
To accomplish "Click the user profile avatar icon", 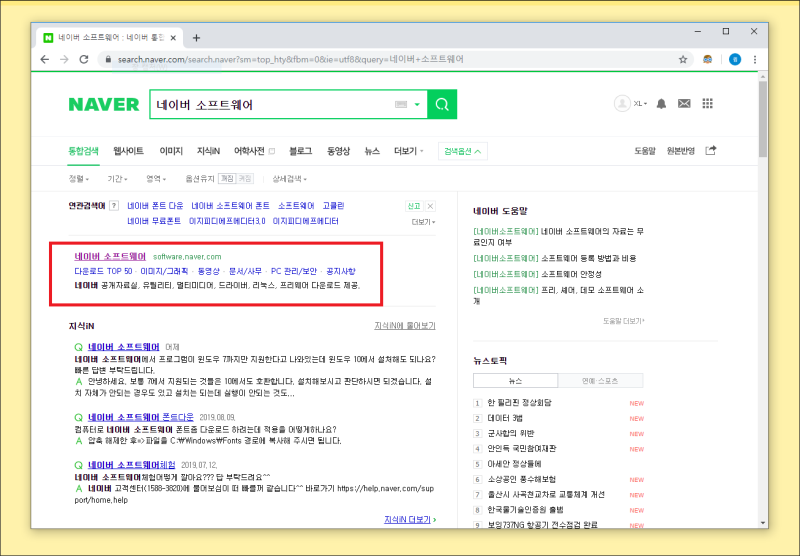I will tap(622, 104).
